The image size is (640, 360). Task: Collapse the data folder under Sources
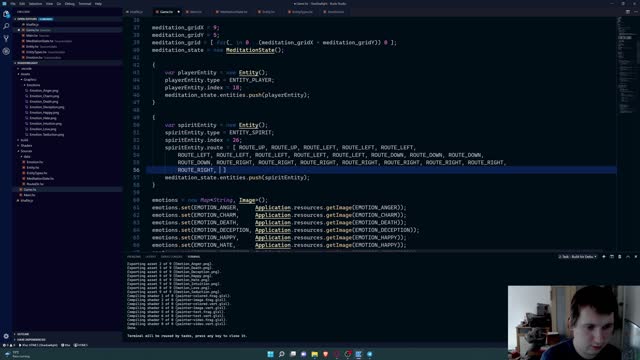(x=67, y=156)
